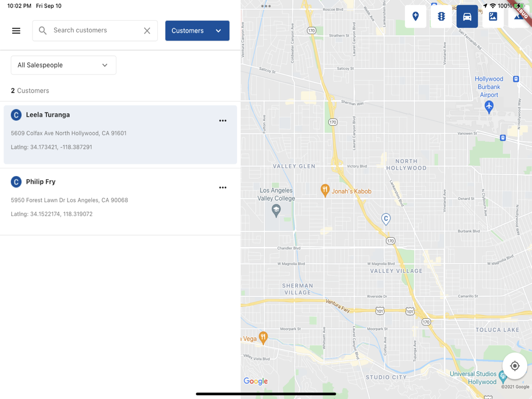Tap the Vega restaurant marker

click(263, 338)
